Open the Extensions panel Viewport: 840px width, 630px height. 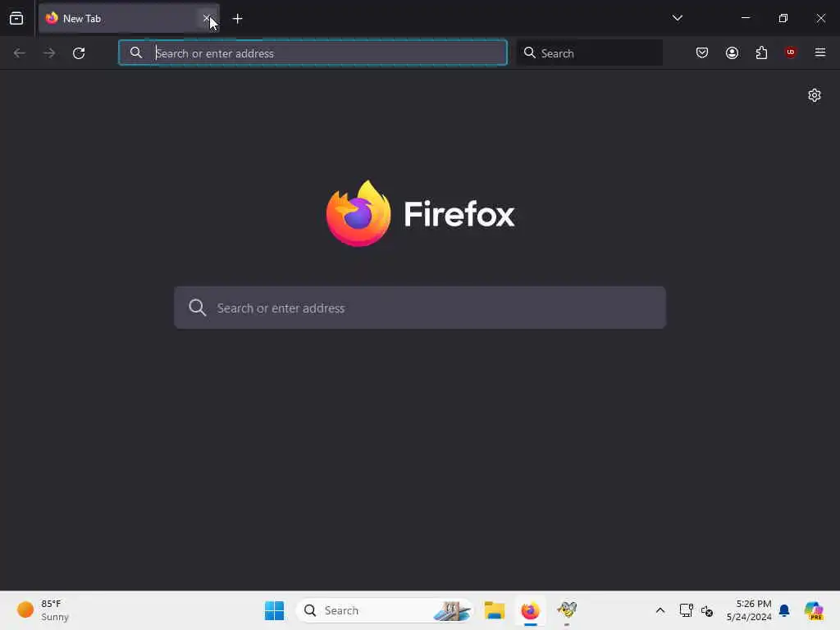point(761,52)
